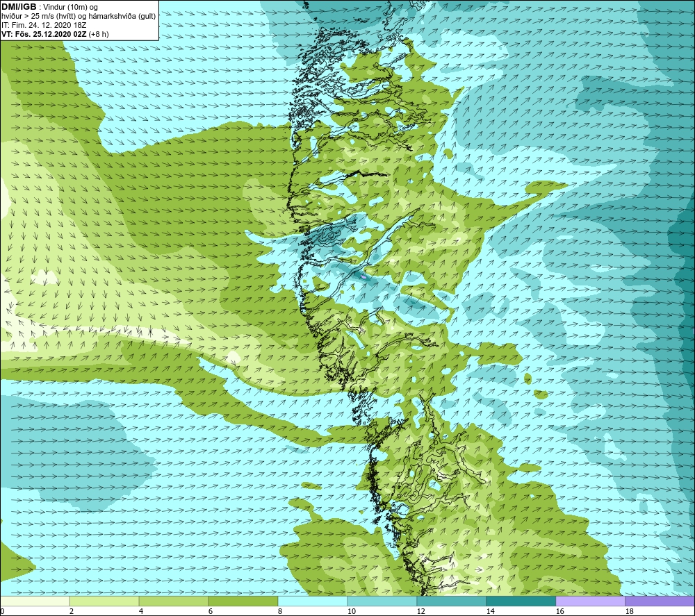Click the 16–18 m/s light purple swatch
This screenshot has height=616, width=695.
pos(590,601)
